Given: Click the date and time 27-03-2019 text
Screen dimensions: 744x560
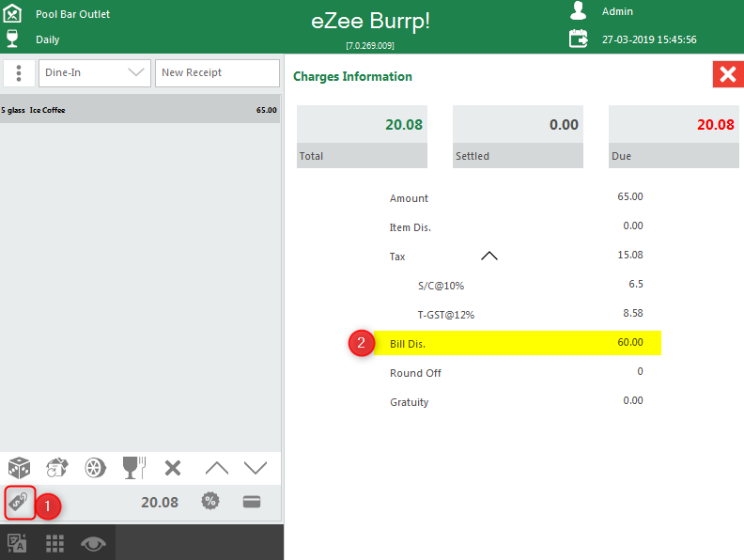Looking at the screenshot, I should [649, 39].
